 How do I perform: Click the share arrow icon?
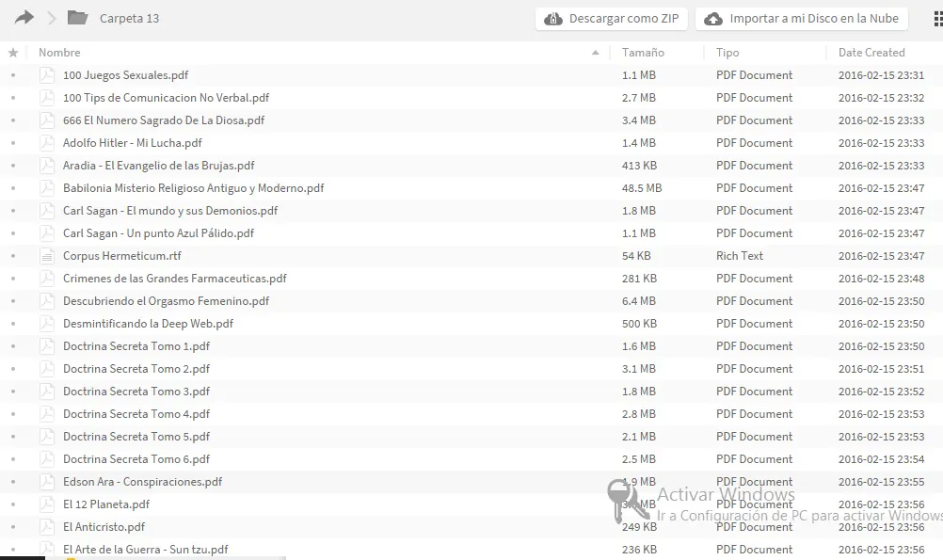24,18
